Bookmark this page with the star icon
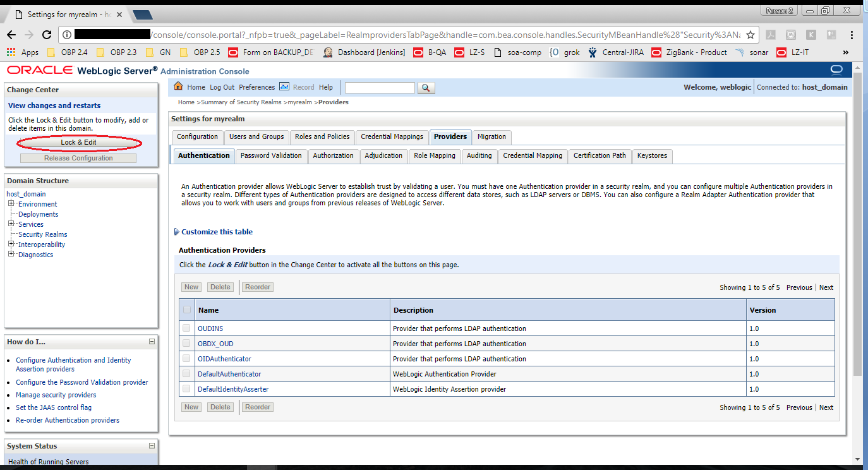The image size is (868, 470). 750,35
